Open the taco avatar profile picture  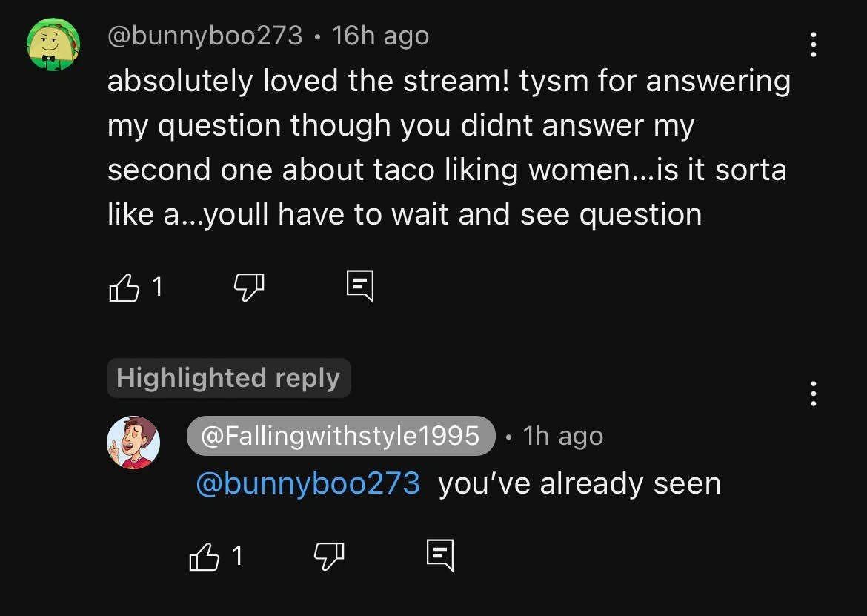(53, 45)
